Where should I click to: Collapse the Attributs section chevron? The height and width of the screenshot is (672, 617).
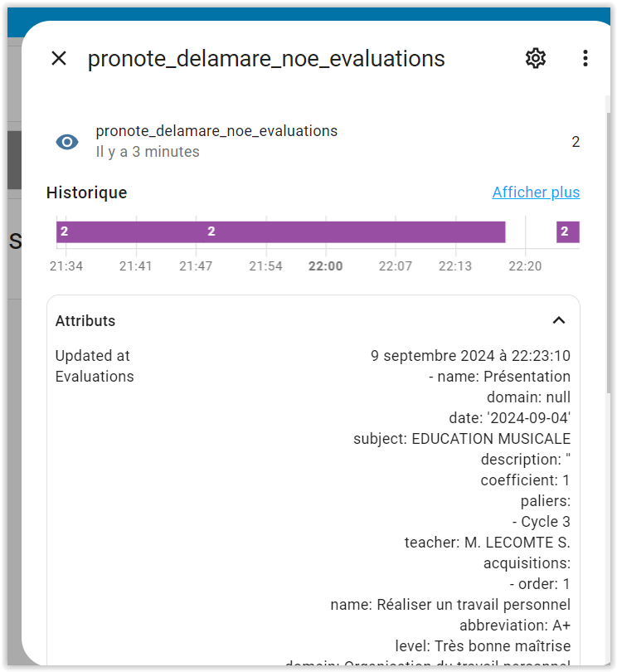[x=559, y=320]
